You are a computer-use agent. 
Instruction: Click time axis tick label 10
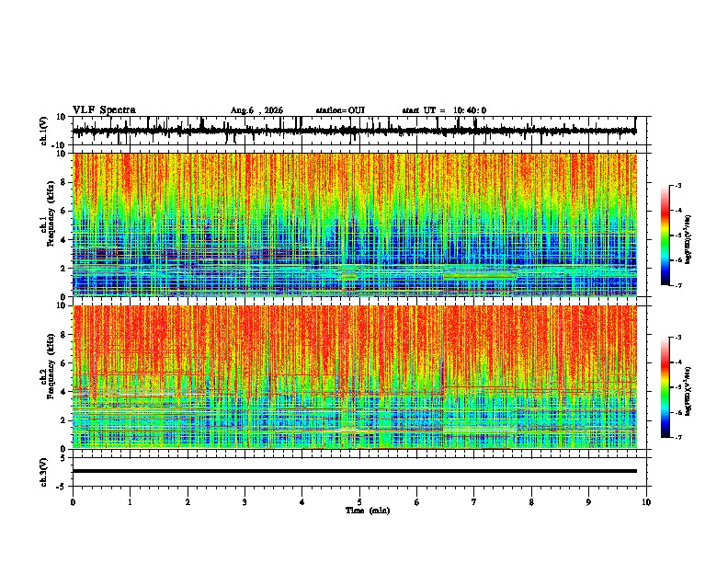pyautogui.click(x=646, y=502)
